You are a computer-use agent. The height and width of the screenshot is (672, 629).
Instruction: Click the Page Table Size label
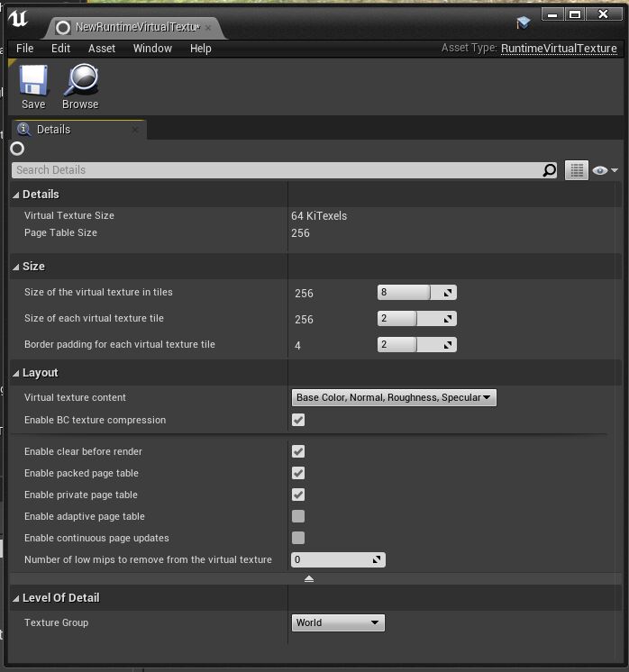(x=60, y=232)
